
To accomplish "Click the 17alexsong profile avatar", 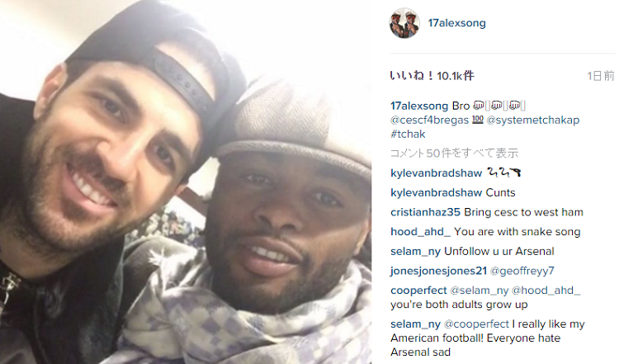I will [x=404, y=23].
